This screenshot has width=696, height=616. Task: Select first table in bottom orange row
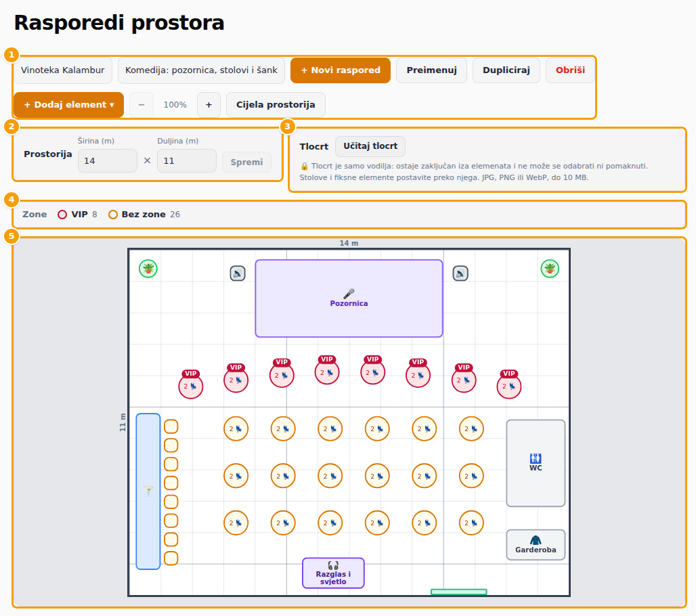236,523
